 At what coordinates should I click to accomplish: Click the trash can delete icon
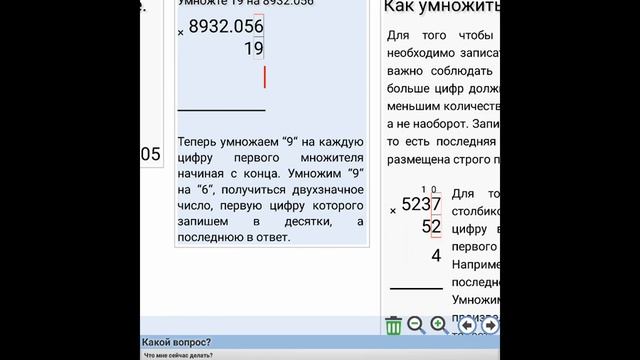point(393,325)
